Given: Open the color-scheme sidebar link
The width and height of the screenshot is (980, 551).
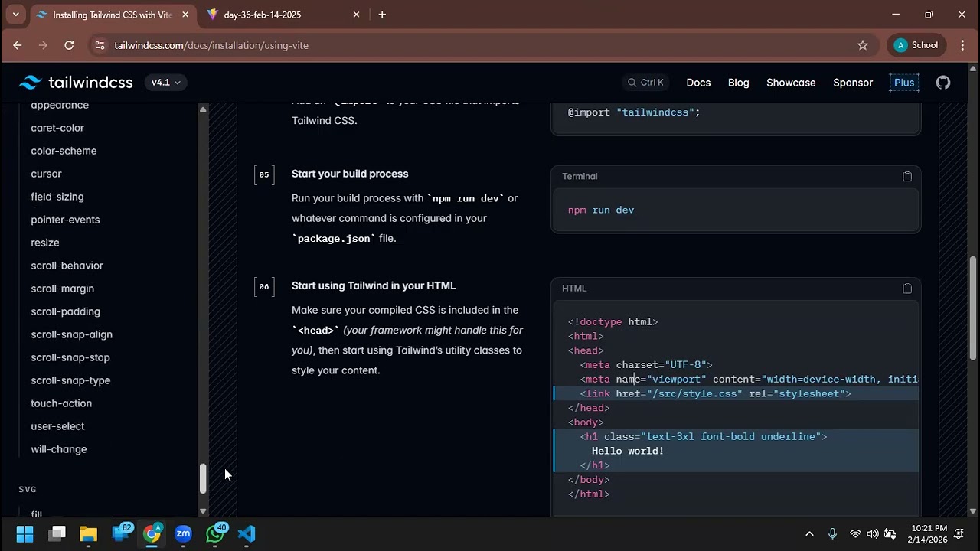Looking at the screenshot, I should pos(64,151).
